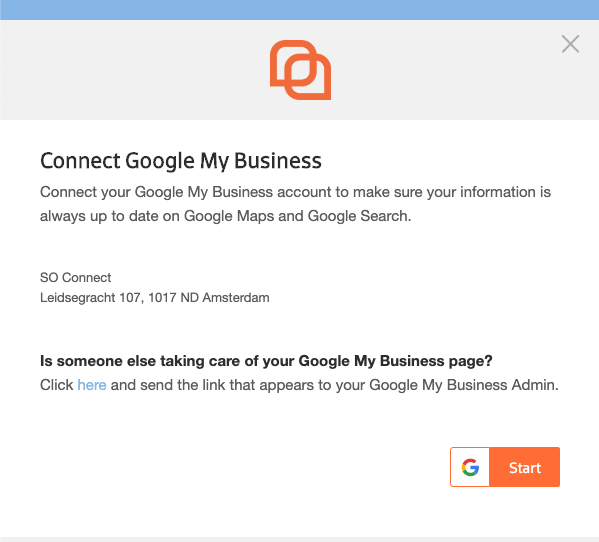Viewport: 599px width, 542px height.
Task: Close the Connect Google My Business dialog
Action: point(570,44)
